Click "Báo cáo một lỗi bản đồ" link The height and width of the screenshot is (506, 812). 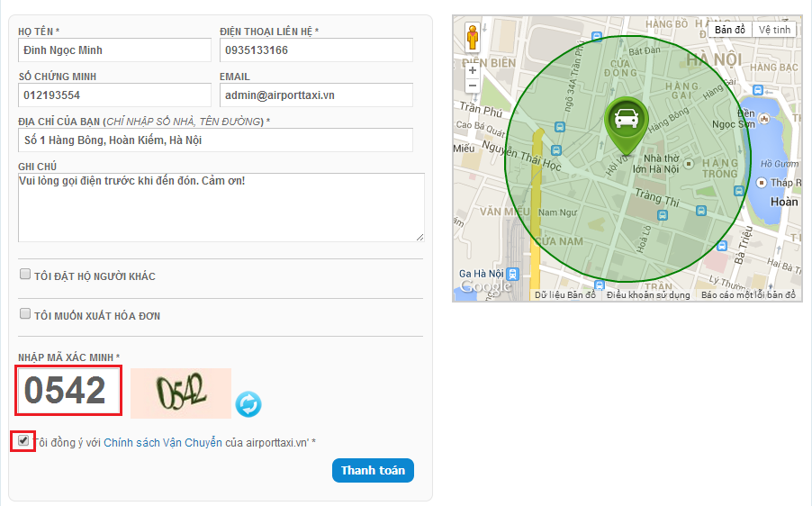click(x=748, y=295)
